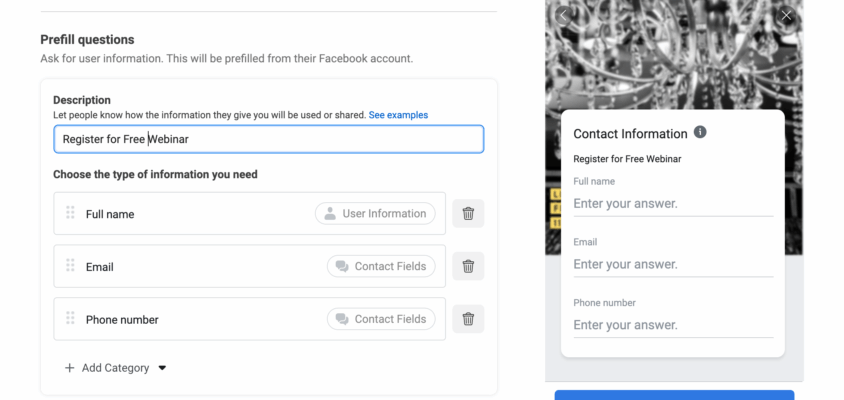The width and height of the screenshot is (844, 400).
Task: Open the See examples link
Action: [x=398, y=115]
